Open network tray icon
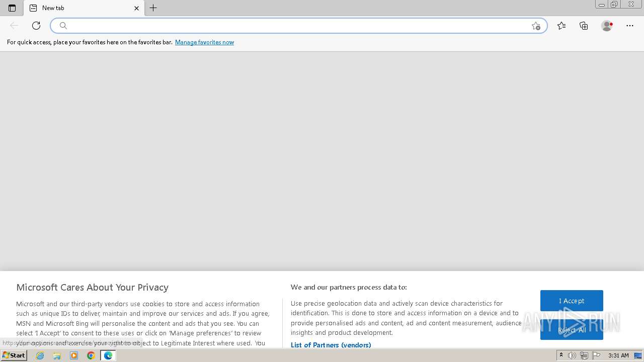The width and height of the screenshot is (644, 362). [x=584, y=355]
